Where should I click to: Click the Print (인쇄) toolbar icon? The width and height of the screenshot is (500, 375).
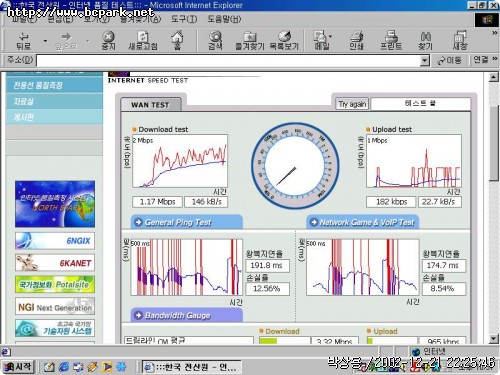[x=356, y=41]
